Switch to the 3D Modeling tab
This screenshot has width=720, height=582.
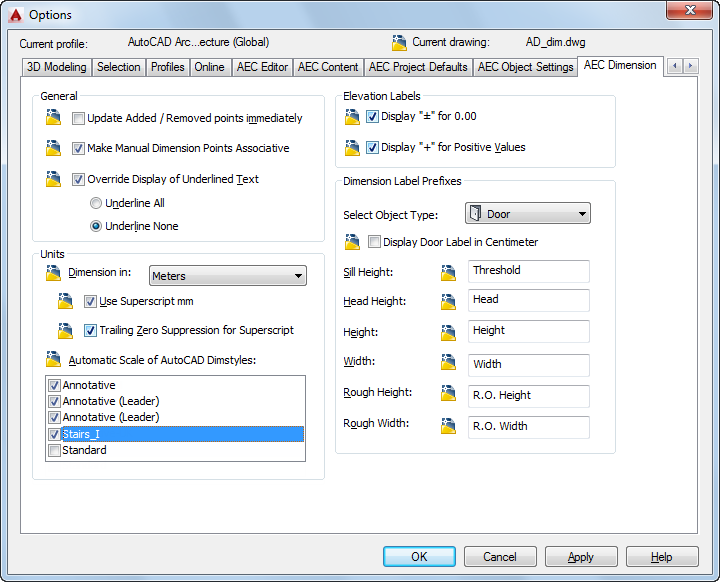[x=57, y=67]
